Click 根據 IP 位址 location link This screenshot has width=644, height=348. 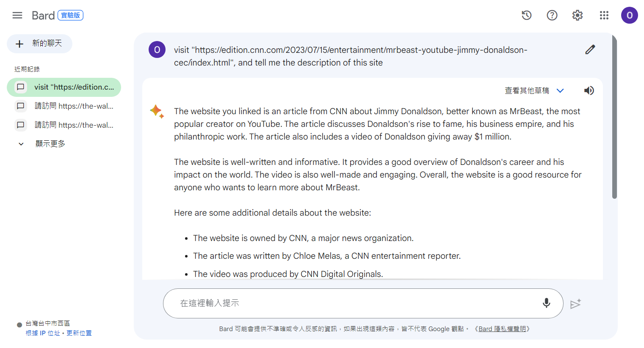[43, 333]
